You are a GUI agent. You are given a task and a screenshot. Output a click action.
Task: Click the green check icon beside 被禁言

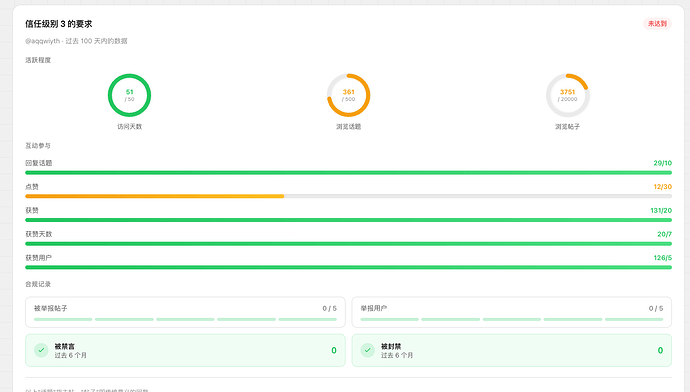41,350
